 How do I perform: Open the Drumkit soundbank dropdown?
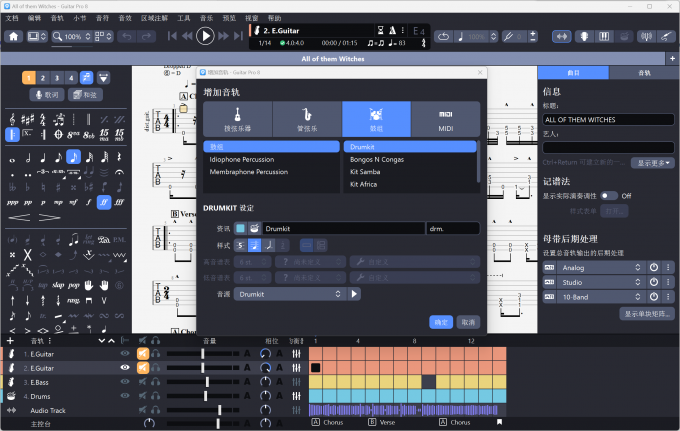tap(290, 294)
